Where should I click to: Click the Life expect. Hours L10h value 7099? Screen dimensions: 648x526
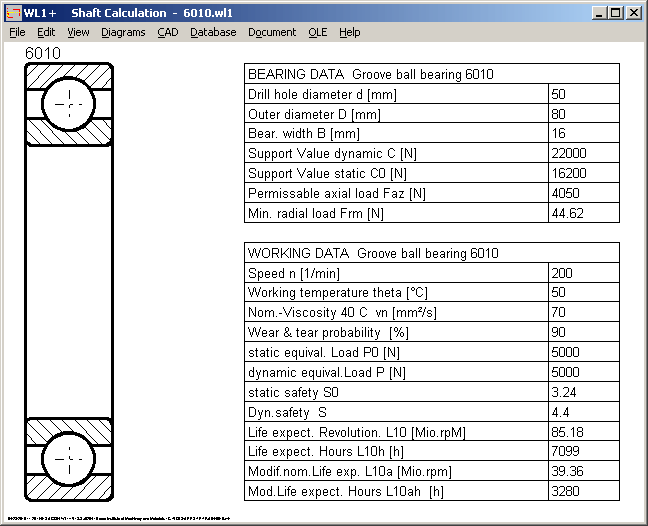584,452
